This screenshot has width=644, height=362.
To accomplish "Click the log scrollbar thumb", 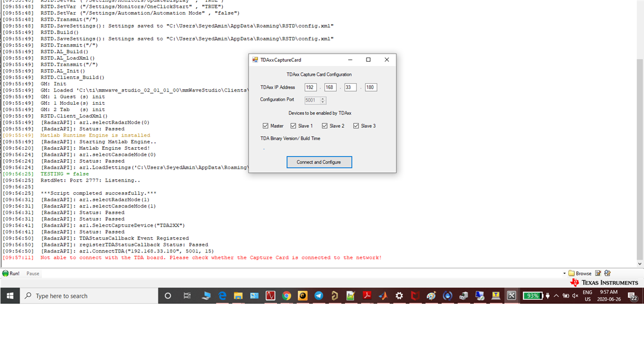I will tap(639, 158).
